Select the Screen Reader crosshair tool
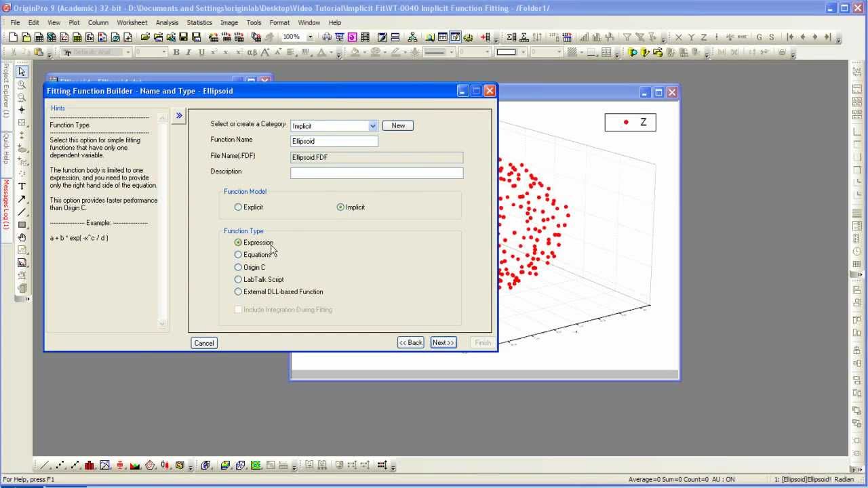The image size is (868, 488). (22, 110)
